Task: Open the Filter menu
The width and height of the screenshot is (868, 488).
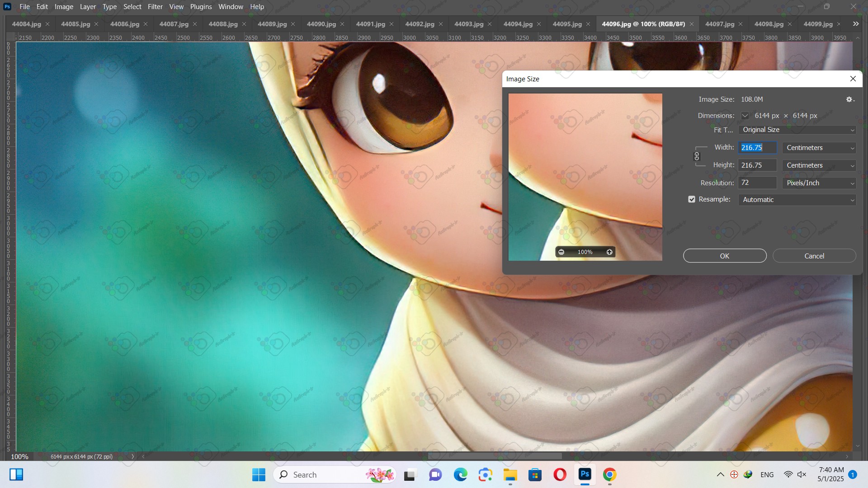Action: tap(155, 7)
